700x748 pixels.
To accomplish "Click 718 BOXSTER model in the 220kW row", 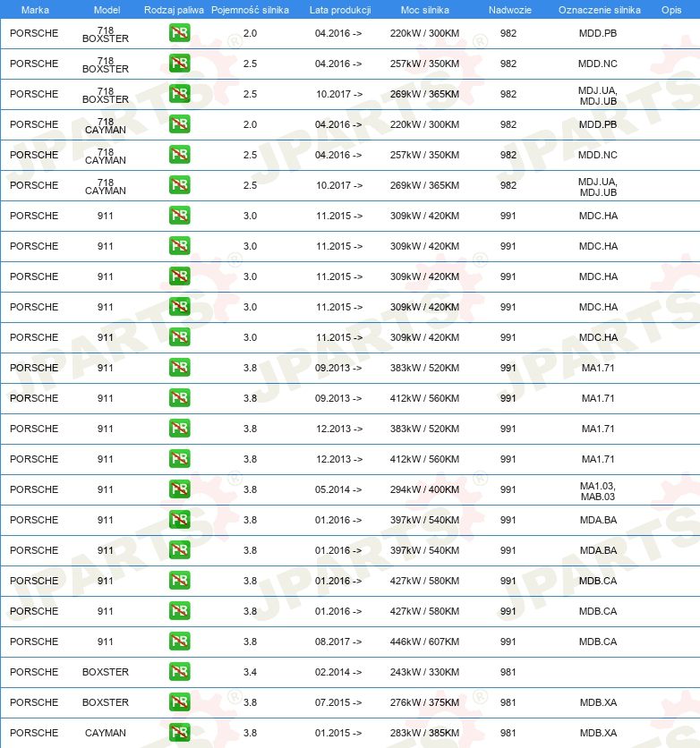I will pyautogui.click(x=106, y=34).
